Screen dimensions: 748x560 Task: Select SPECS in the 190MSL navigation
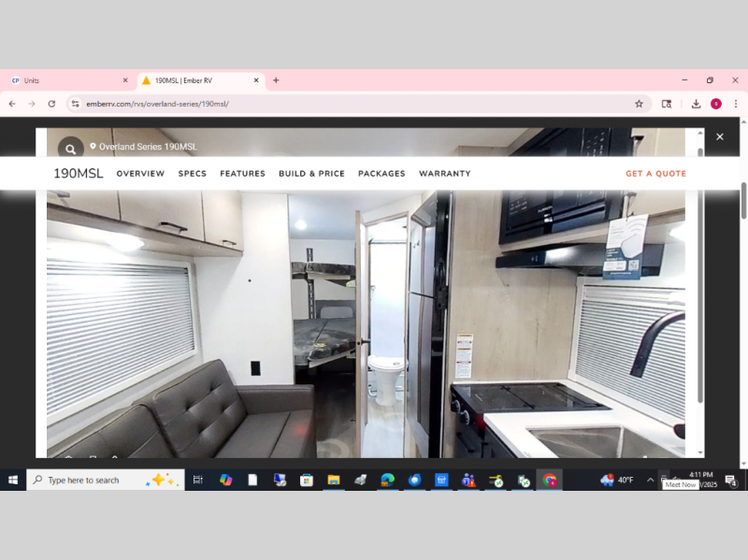[192, 174]
